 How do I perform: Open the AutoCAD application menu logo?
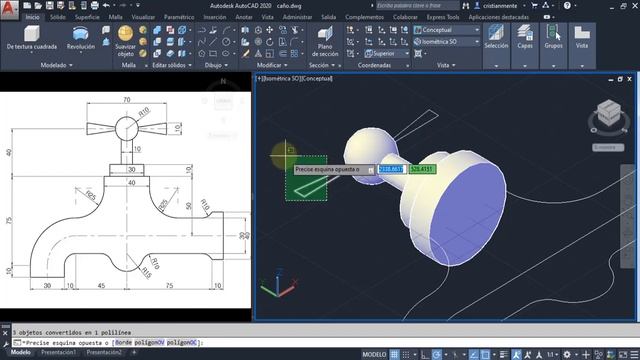point(9,9)
